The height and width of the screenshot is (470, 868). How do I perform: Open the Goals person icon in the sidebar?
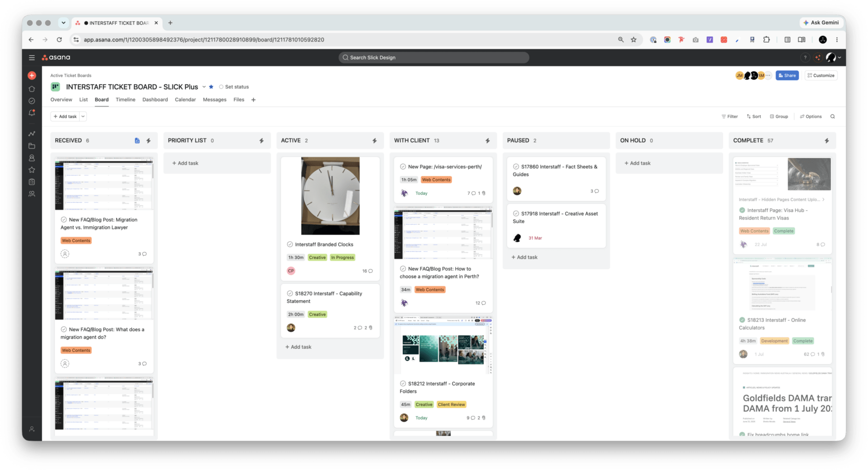coord(32,158)
